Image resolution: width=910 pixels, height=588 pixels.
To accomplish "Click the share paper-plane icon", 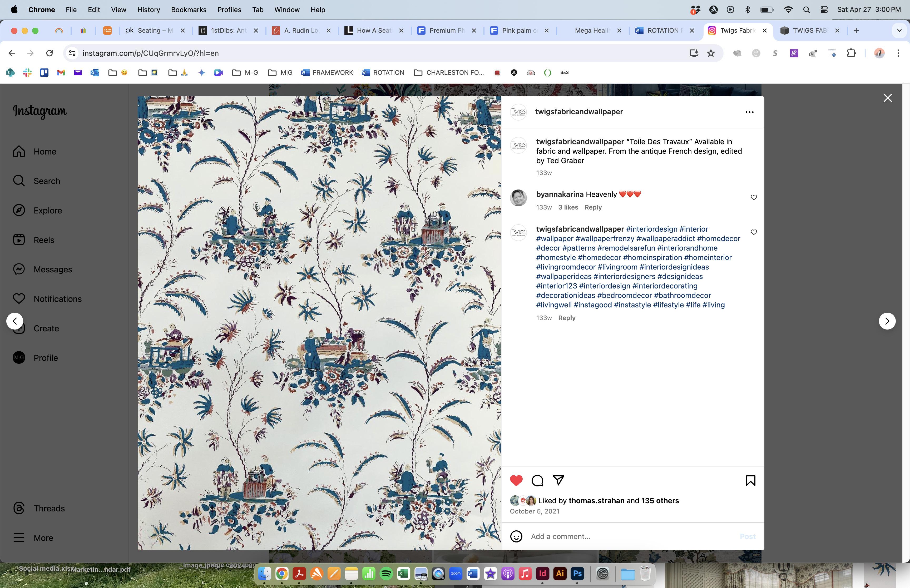I will tap(558, 480).
